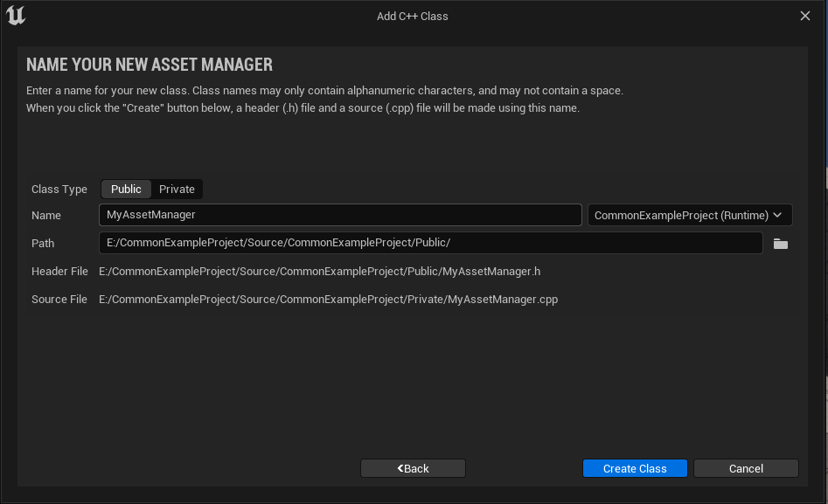Image resolution: width=828 pixels, height=504 pixels.
Task: Click the Path label
Action: 43,244
